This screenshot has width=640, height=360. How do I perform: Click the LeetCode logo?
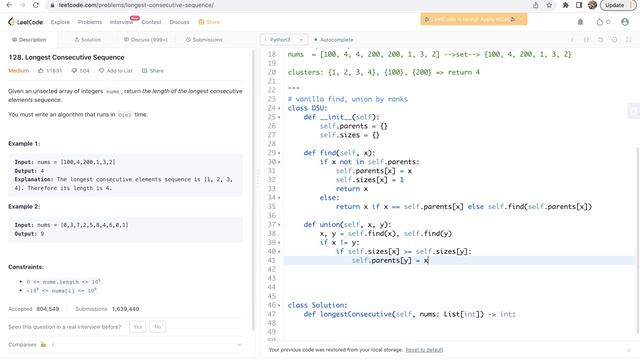(x=25, y=22)
